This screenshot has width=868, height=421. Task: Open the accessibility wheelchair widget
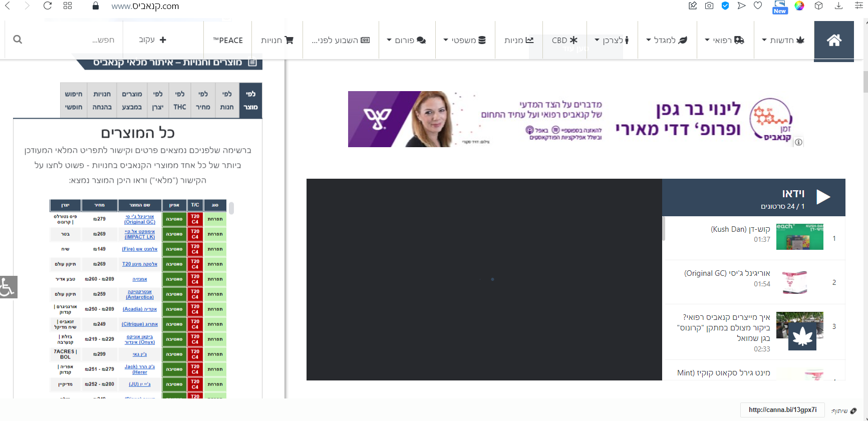click(8, 287)
